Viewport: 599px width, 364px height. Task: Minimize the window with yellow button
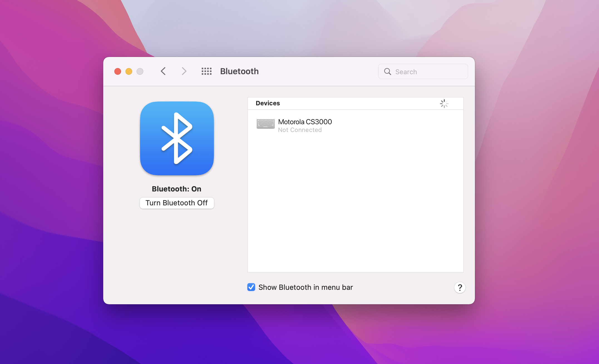tap(129, 72)
